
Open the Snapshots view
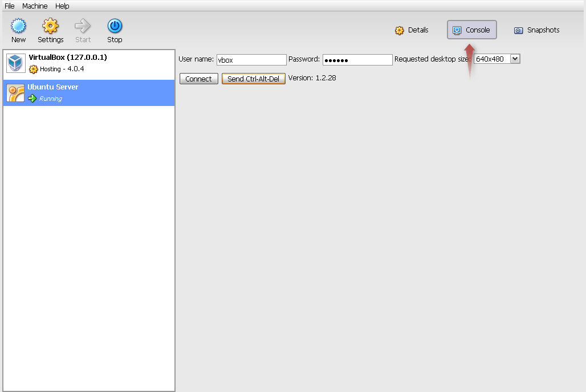(536, 30)
